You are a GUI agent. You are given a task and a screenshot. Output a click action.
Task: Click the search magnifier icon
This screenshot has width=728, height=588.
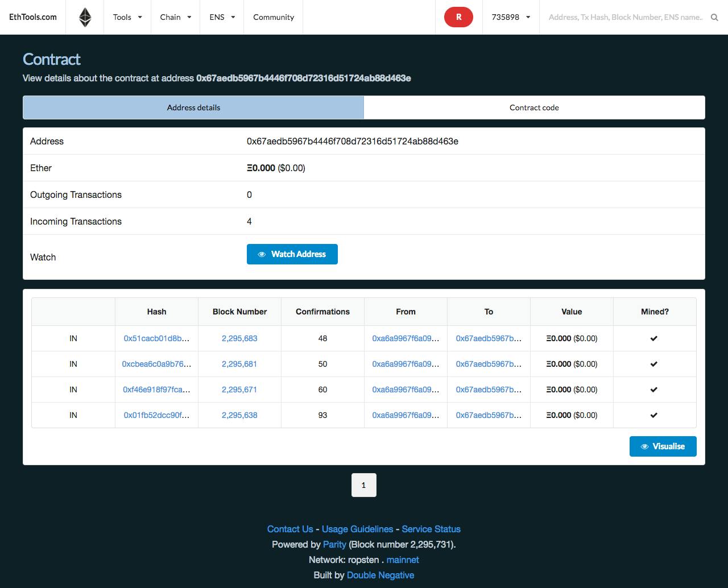(x=714, y=17)
